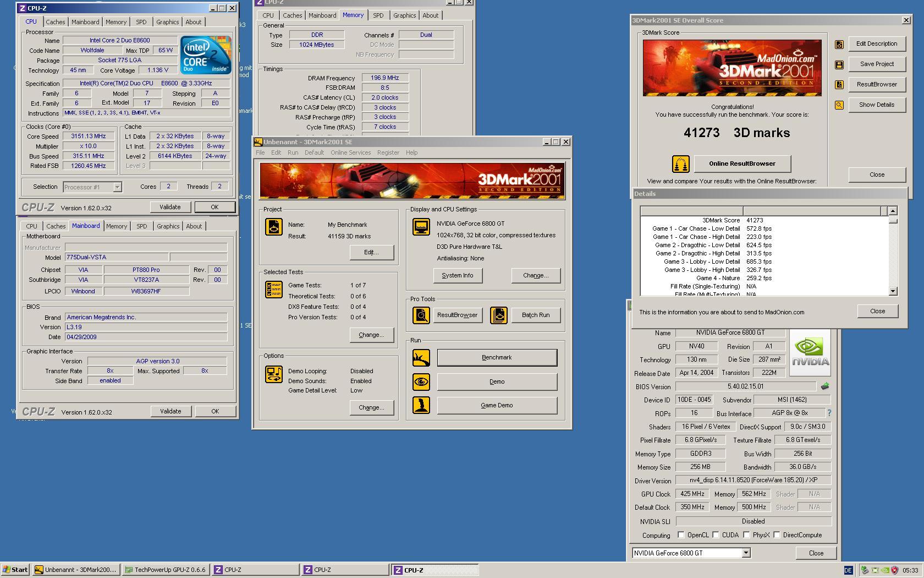924x578 pixels.
Task: Enable the OpenCL checkbox
Action: tap(681, 535)
